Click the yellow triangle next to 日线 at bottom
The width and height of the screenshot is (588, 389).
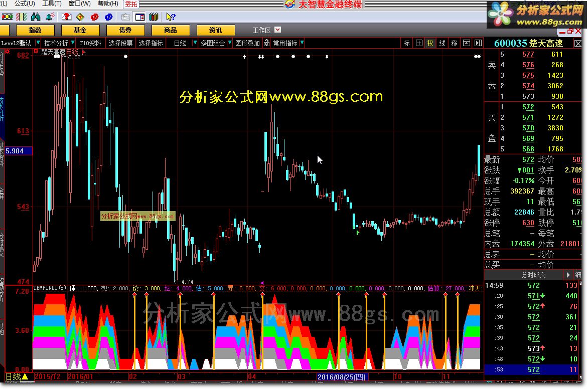tap(25, 376)
